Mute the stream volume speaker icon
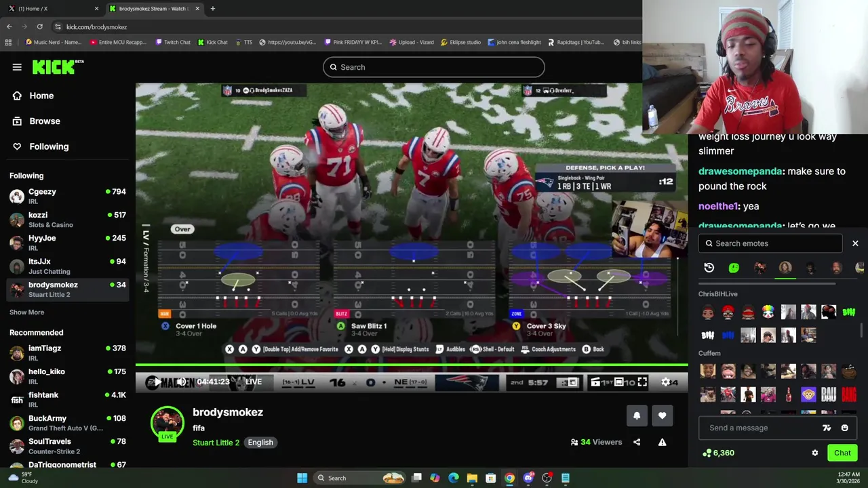This screenshot has height=488, width=868. tap(181, 382)
